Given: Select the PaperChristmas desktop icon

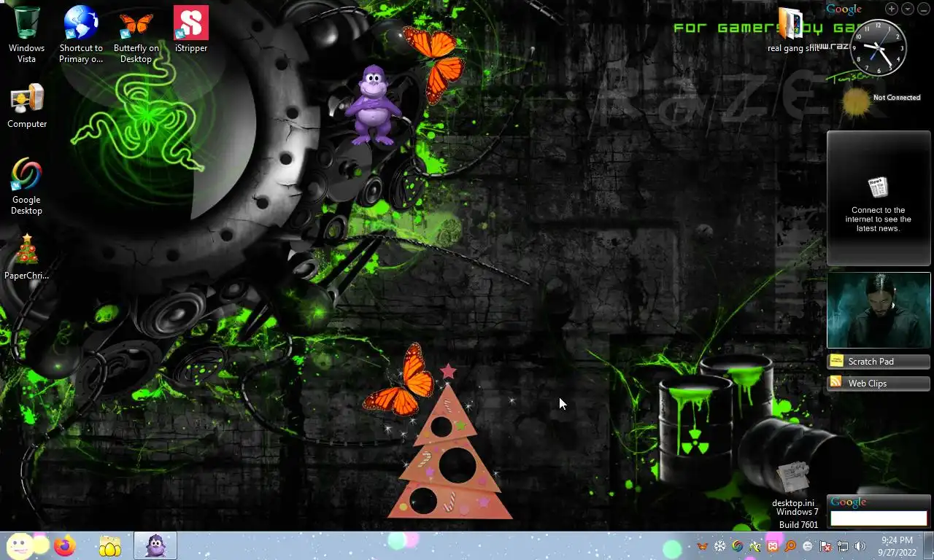Looking at the screenshot, I should click(x=26, y=257).
